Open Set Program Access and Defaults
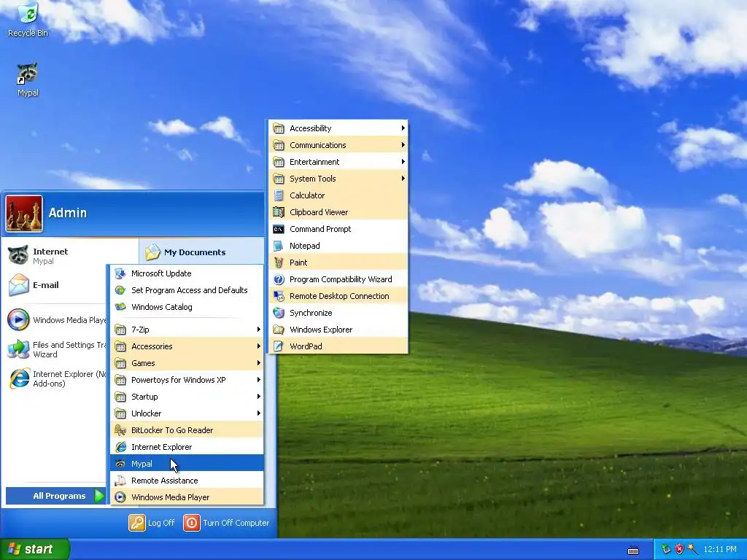This screenshot has height=560, width=747. click(187, 290)
